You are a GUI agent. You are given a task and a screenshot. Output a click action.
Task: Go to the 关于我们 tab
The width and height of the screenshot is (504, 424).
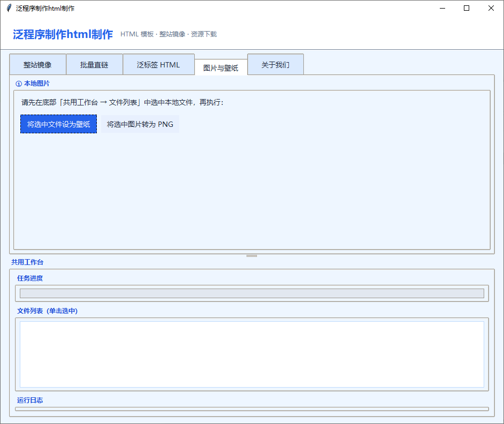[x=275, y=65]
